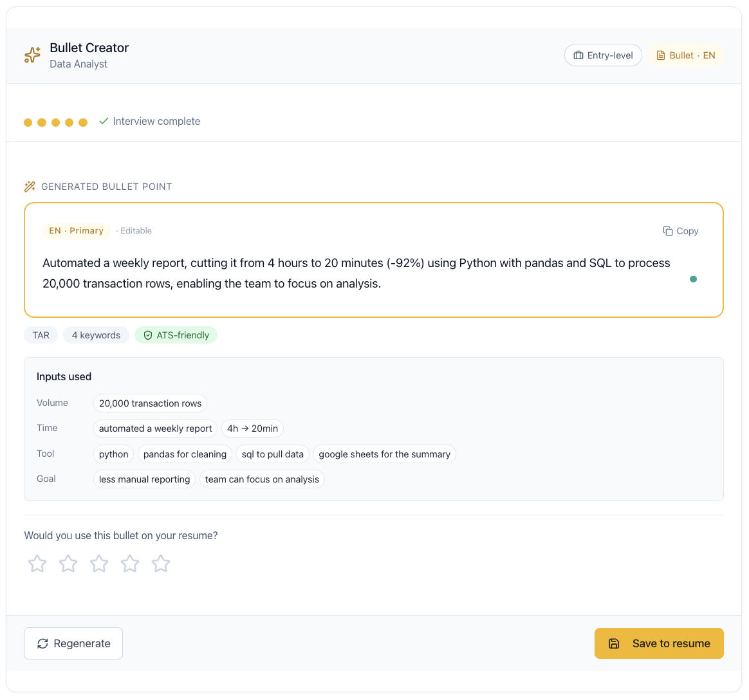The width and height of the screenshot is (749, 700).
Task: Rate the bullet four stars
Action: click(130, 564)
